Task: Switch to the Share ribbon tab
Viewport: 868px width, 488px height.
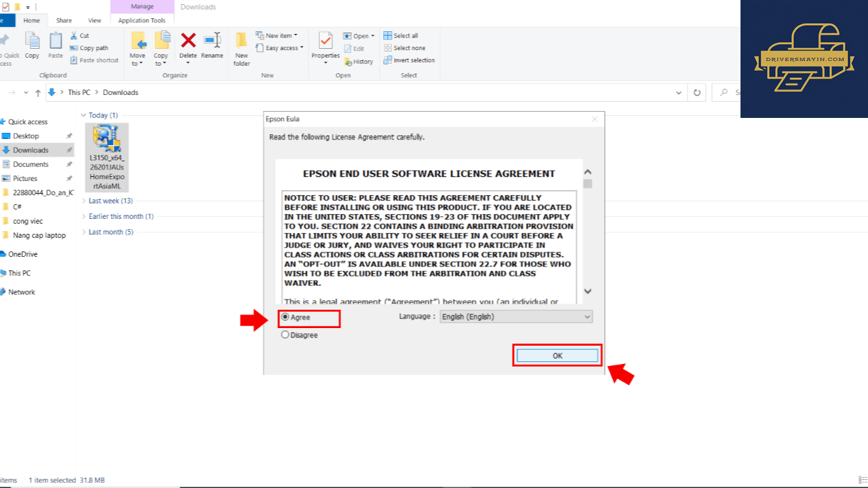Action: (x=64, y=20)
